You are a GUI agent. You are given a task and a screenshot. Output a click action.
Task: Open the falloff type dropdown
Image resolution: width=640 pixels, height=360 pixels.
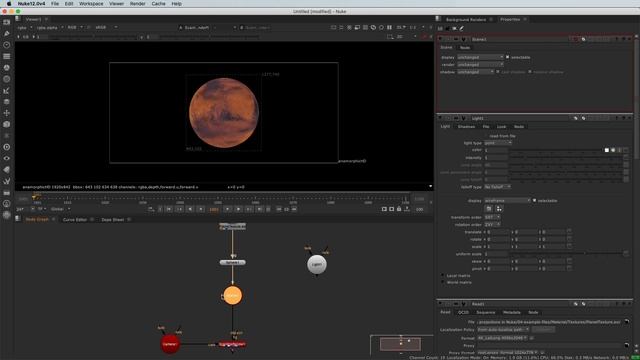point(498,187)
